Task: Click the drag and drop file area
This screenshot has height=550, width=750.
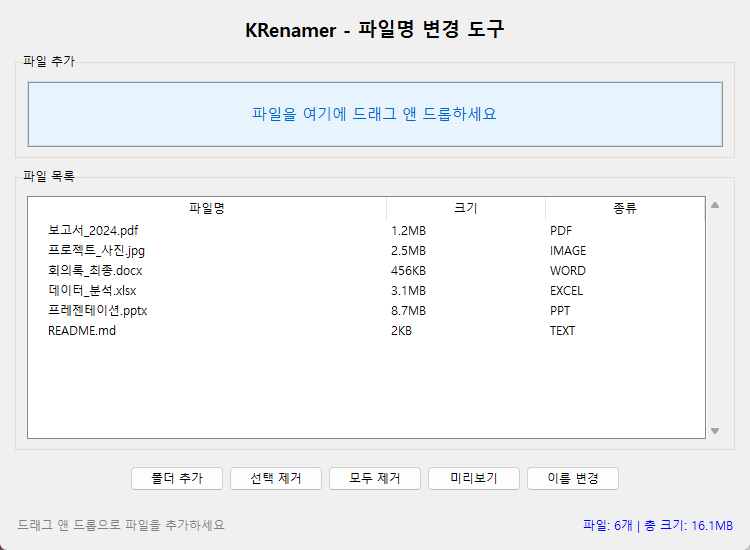Action: [x=375, y=114]
